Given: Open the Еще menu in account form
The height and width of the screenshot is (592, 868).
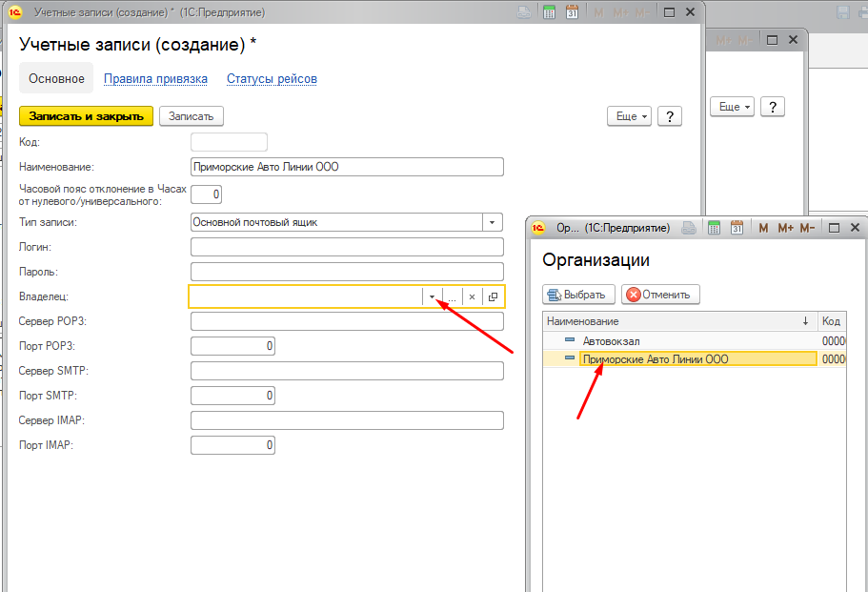Looking at the screenshot, I should [x=629, y=116].
